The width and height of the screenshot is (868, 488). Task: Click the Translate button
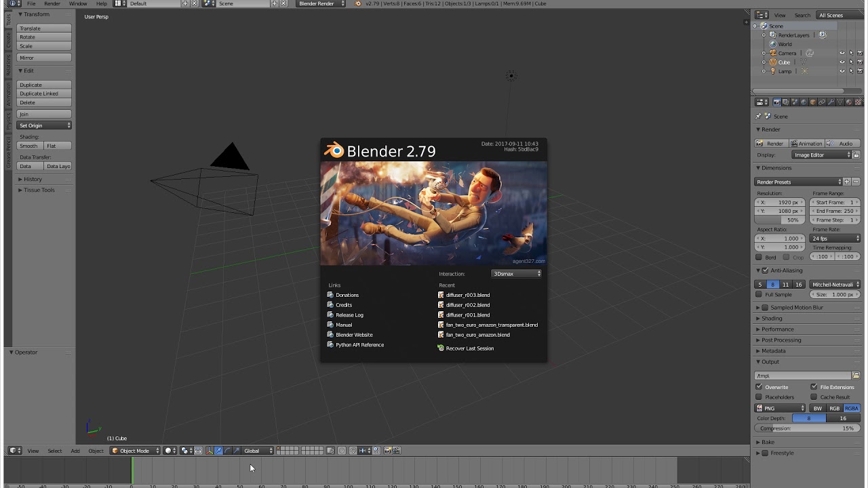(x=44, y=28)
